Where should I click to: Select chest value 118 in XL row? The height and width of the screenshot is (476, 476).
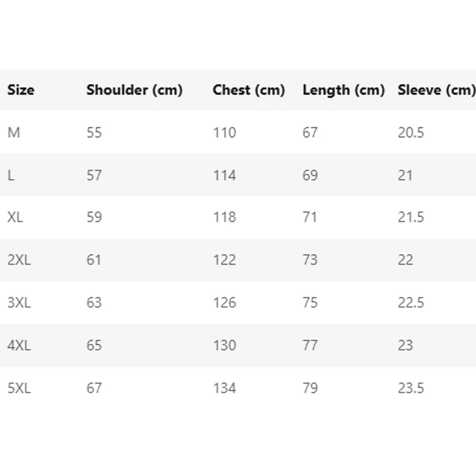(224, 217)
